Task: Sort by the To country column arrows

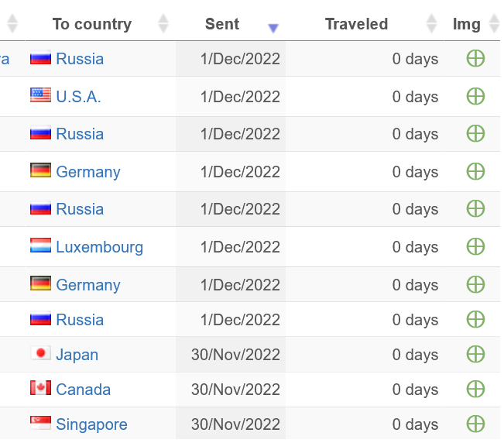Action: [x=163, y=24]
